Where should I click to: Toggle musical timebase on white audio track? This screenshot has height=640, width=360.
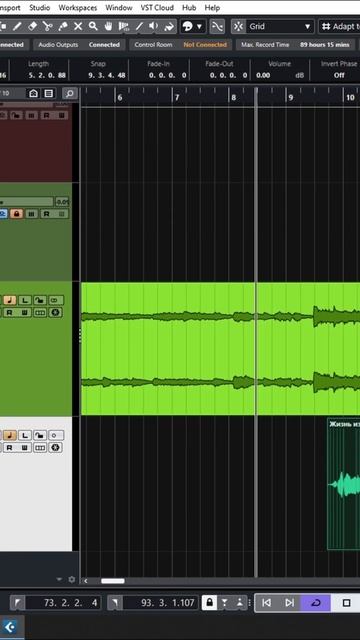[x=10, y=435]
